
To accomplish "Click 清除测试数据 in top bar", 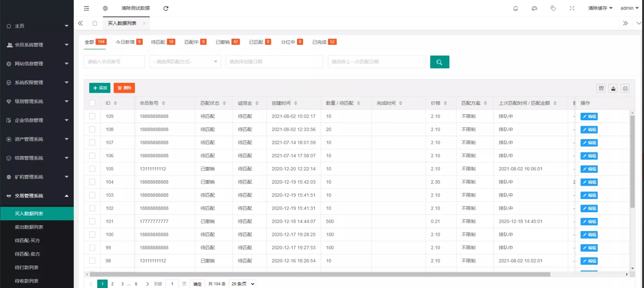I will click(x=135, y=8).
